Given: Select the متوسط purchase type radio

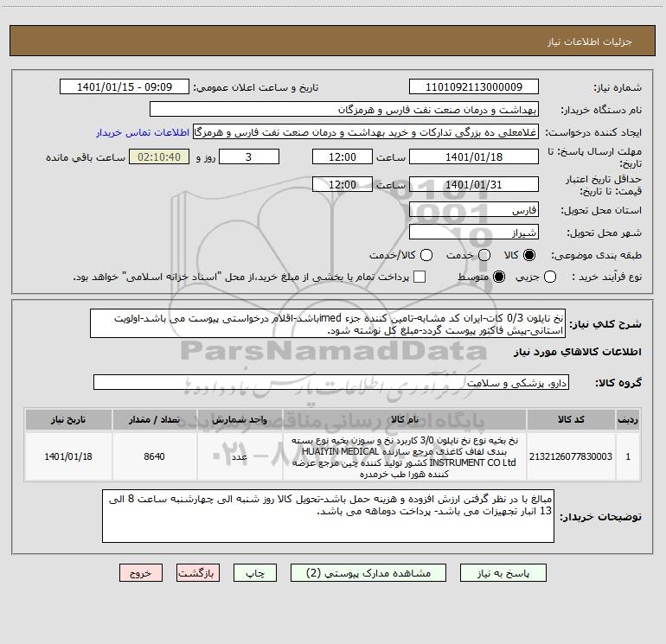Looking at the screenshot, I should [x=499, y=277].
